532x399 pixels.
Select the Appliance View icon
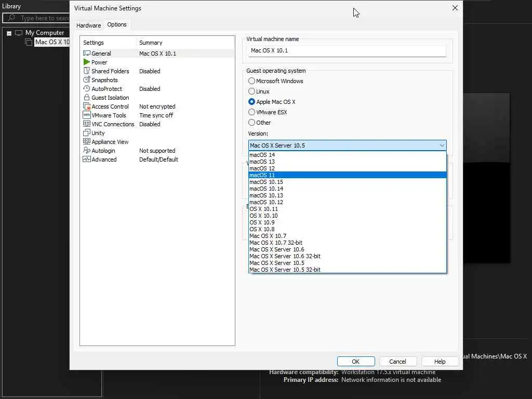[87, 141]
